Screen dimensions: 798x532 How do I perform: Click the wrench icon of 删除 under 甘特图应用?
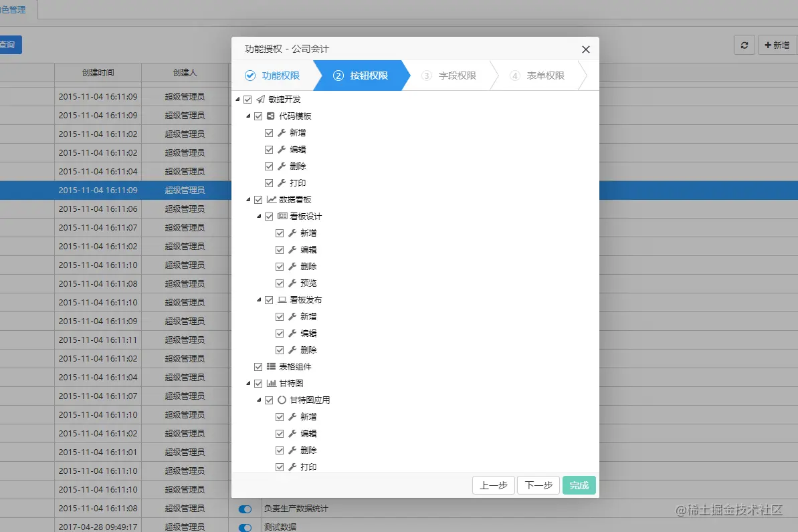coord(292,450)
